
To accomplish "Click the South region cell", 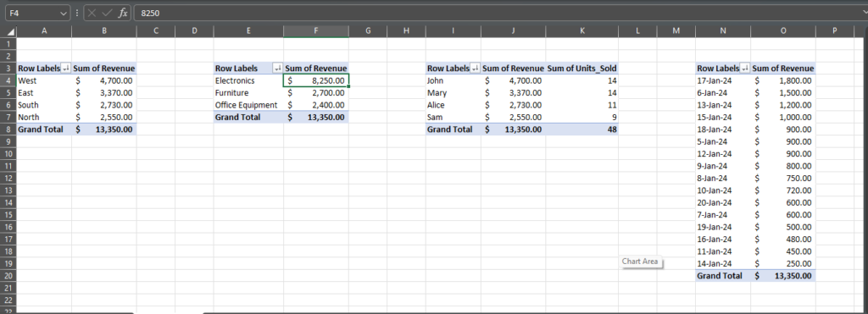I will (x=44, y=105).
